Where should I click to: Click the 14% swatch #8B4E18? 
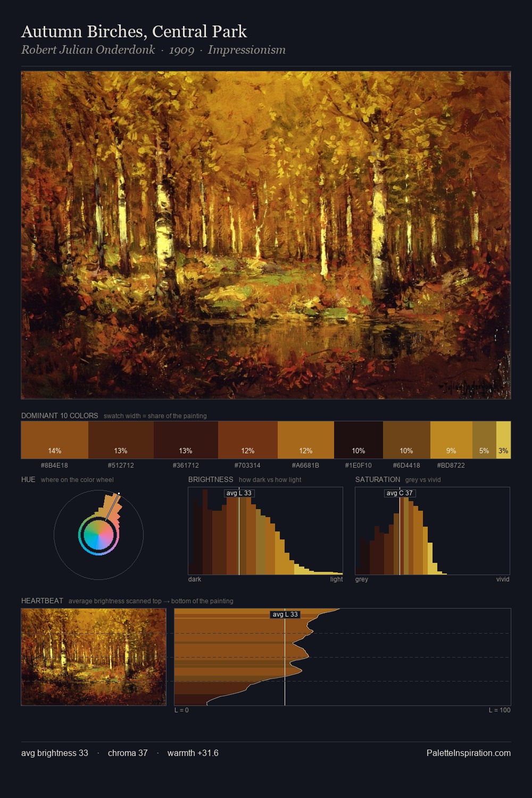coord(55,440)
